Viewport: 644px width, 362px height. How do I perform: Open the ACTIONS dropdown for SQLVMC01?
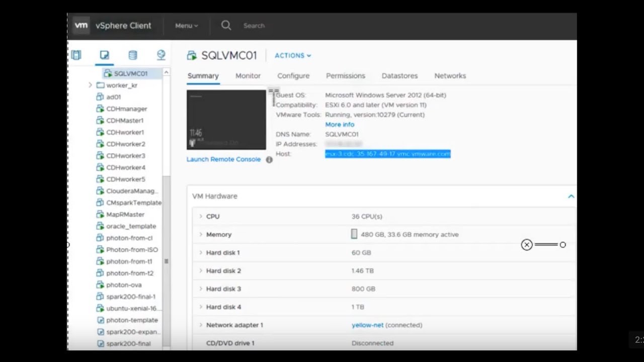pos(293,56)
